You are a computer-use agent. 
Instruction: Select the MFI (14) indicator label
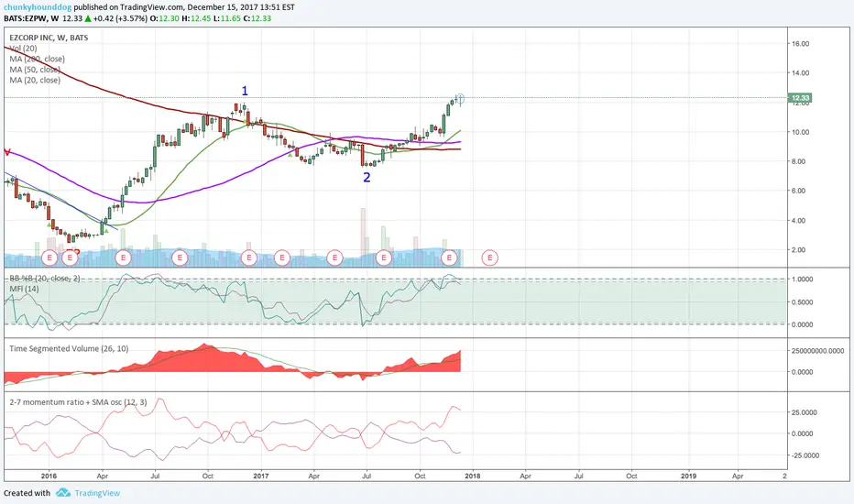(x=24, y=289)
